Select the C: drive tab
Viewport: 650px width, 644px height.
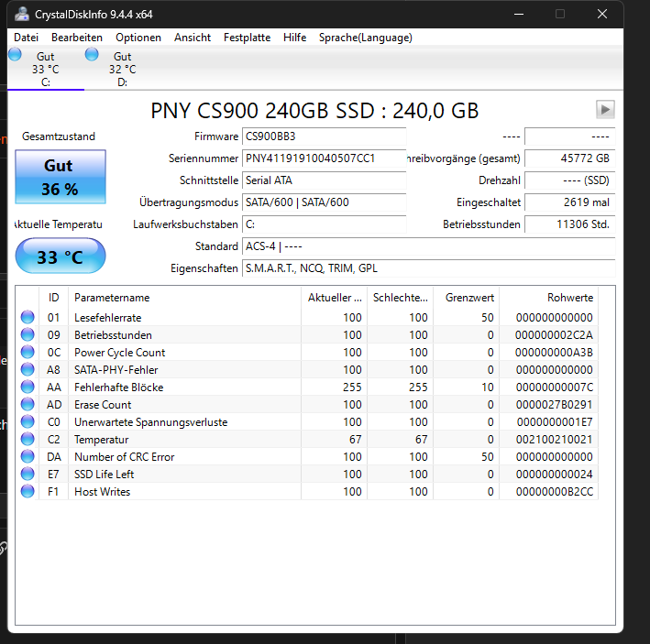click(x=46, y=69)
